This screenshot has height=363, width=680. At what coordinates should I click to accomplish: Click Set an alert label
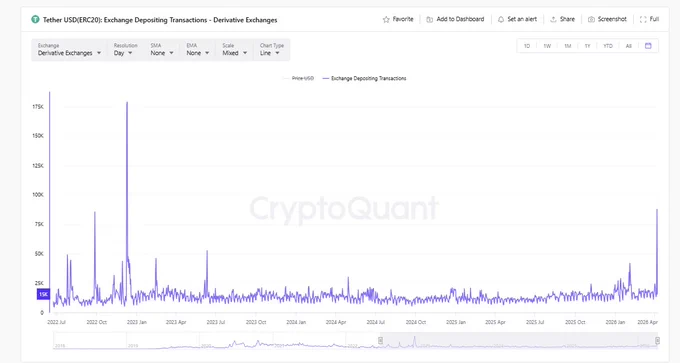tap(522, 20)
